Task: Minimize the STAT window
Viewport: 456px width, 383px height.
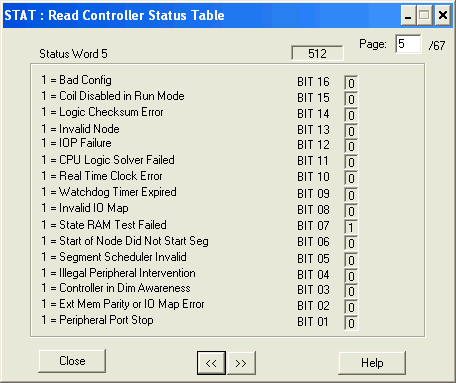Action: pyautogui.click(x=408, y=15)
